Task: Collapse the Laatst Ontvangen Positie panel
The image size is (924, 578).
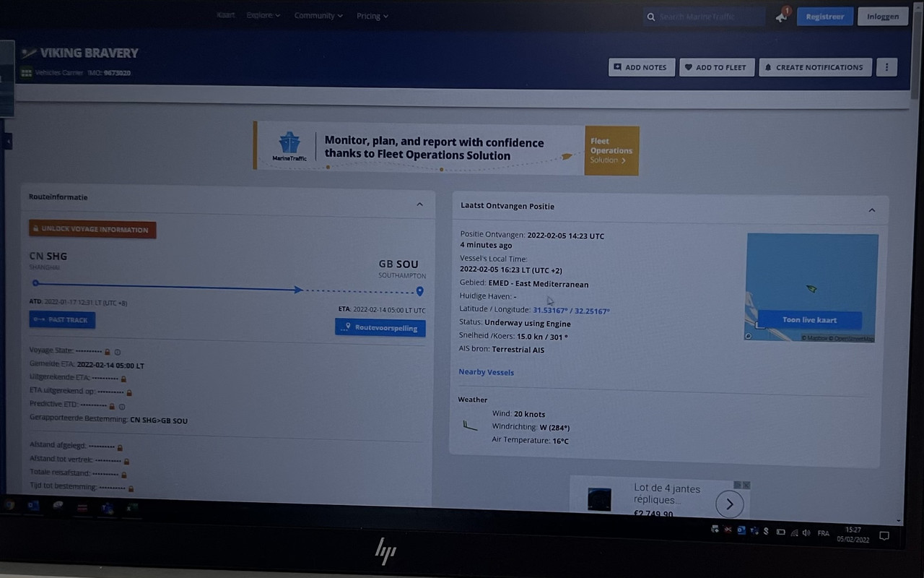Action: [x=871, y=210]
